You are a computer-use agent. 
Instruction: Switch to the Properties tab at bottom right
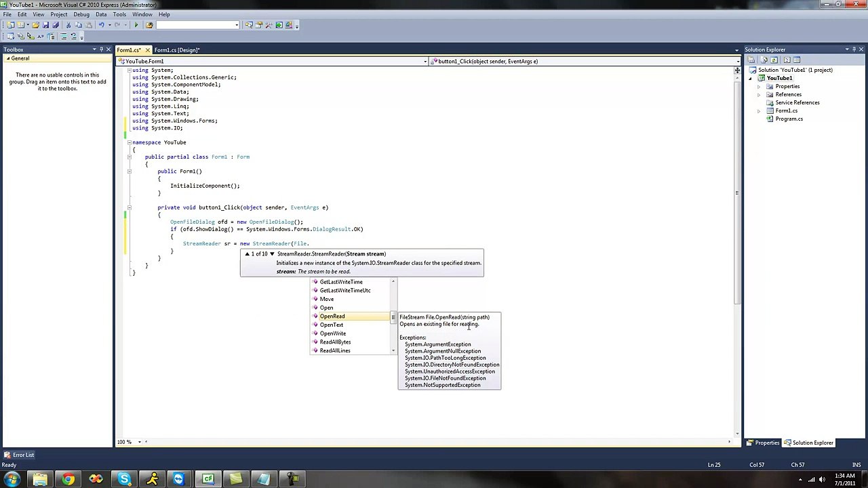pyautogui.click(x=763, y=443)
